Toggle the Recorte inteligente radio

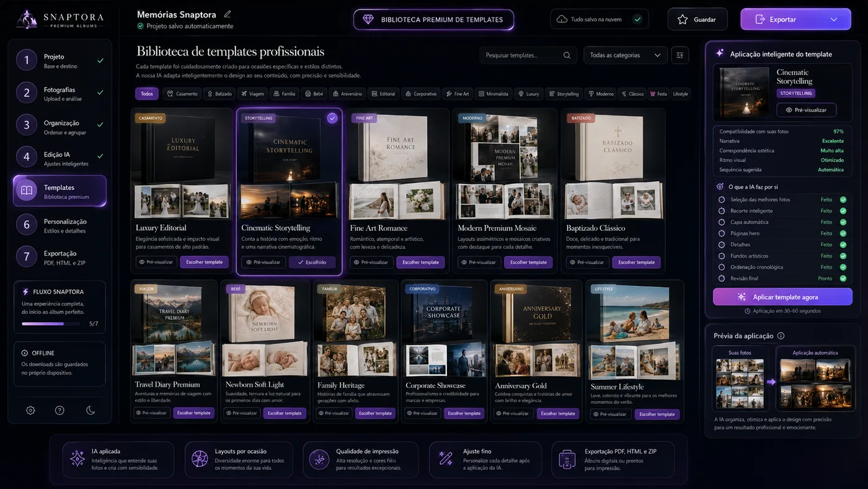721,211
